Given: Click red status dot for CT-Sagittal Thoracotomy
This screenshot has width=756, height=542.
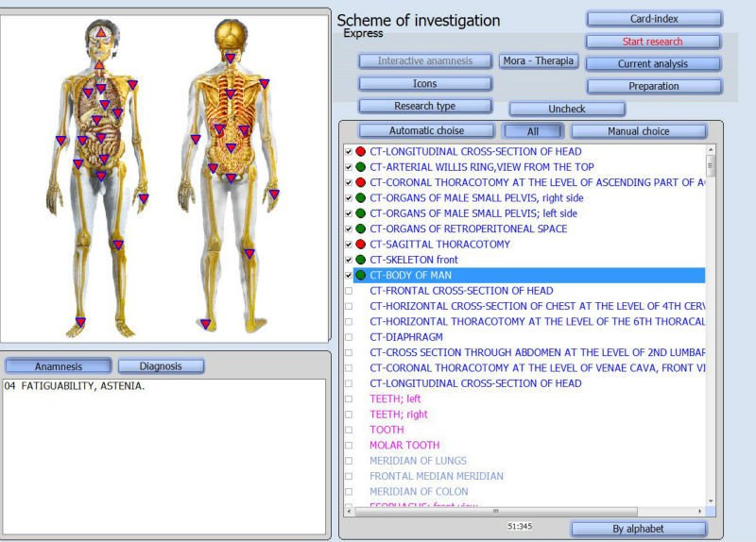Looking at the screenshot, I should (x=360, y=245).
